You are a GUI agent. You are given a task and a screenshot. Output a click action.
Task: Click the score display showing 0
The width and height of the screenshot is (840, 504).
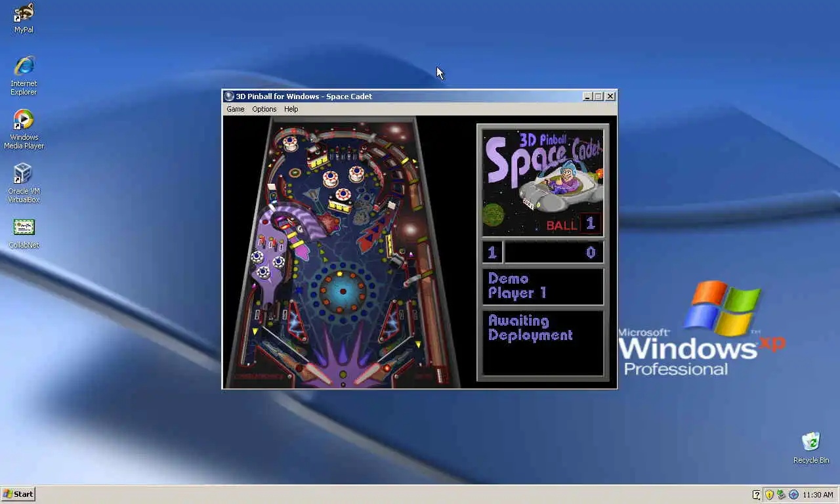click(554, 252)
